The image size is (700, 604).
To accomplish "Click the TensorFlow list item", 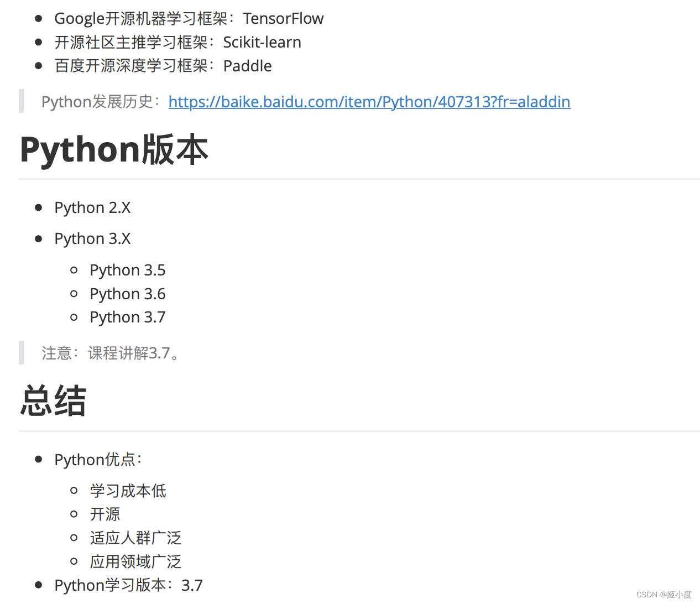I will pyautogui.click(x=189, y=18).
